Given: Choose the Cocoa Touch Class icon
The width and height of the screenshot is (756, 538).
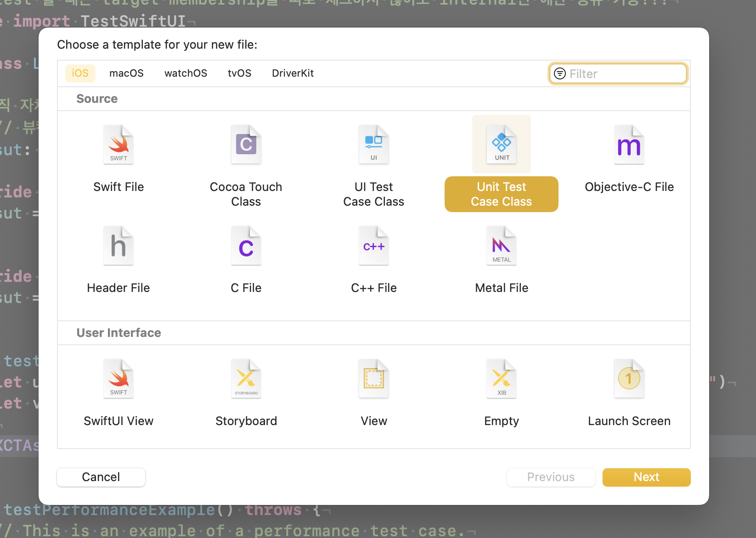Looking at the screenshot, I should click(246, 145).
